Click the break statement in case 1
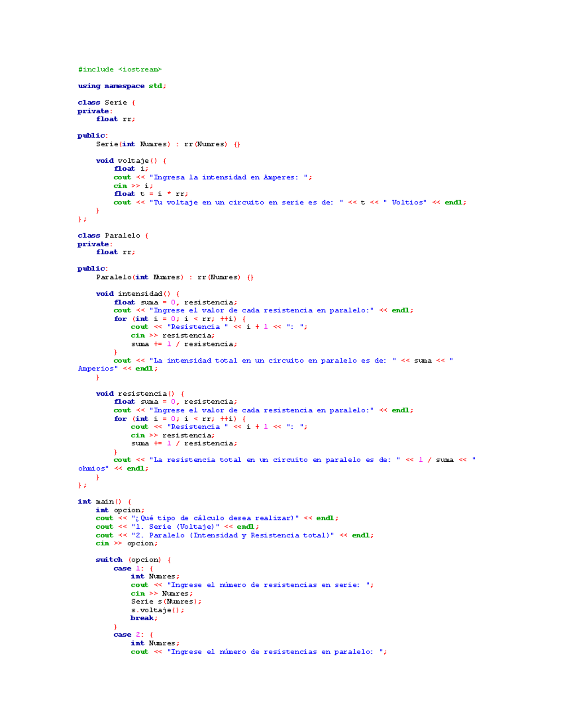This screenshot has height=728, width=563. tap(143, 618)
